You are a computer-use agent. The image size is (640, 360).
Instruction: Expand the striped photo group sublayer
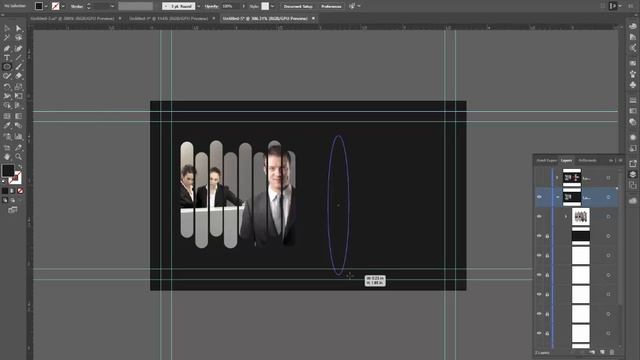pos(566,217)
